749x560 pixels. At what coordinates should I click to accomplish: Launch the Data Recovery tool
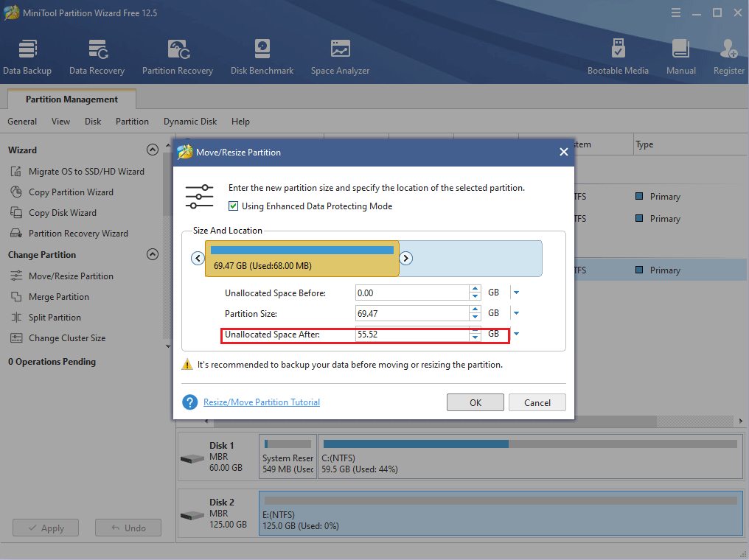point(97,57)
